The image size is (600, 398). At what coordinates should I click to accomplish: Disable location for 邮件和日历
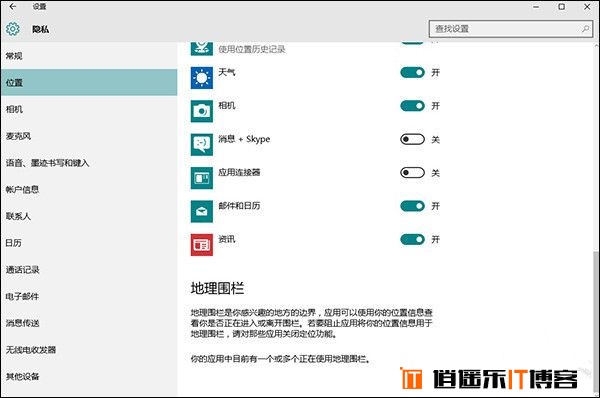412,206
